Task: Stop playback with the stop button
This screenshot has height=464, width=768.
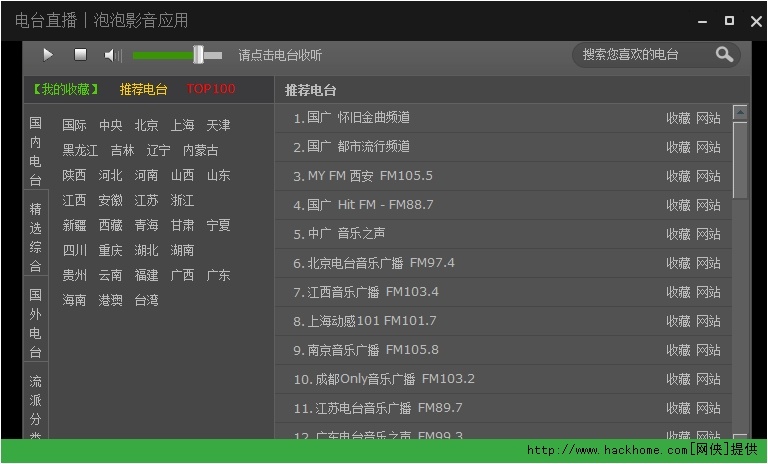Action: click(80, 54)
